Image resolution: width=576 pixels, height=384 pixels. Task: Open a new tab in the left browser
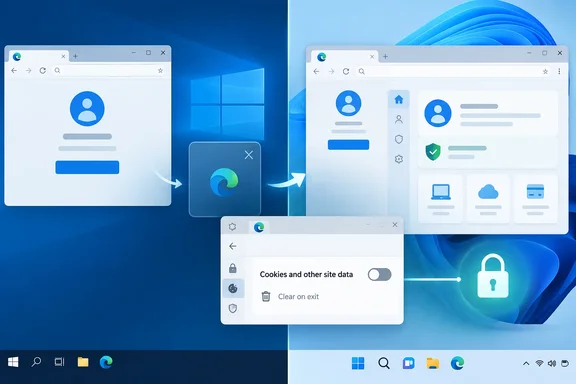[x=75, y=56]
